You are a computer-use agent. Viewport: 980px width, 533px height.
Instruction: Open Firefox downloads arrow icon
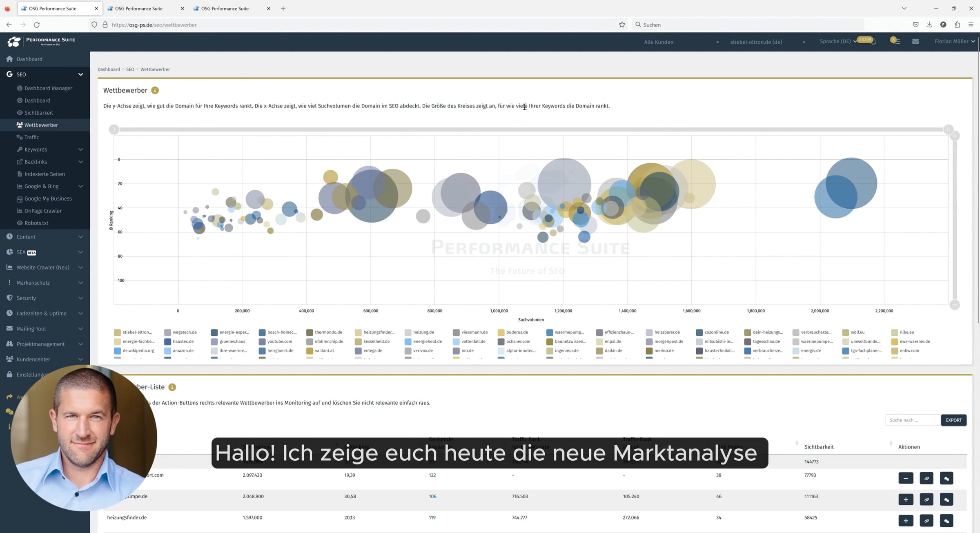coord(929,25)
